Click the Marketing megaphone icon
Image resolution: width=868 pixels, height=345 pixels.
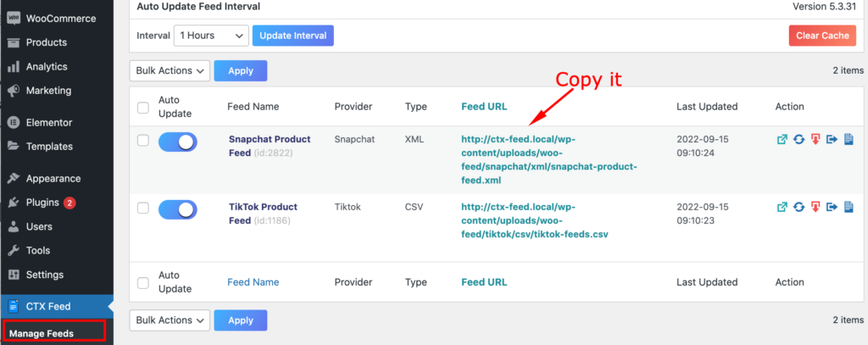14,91
